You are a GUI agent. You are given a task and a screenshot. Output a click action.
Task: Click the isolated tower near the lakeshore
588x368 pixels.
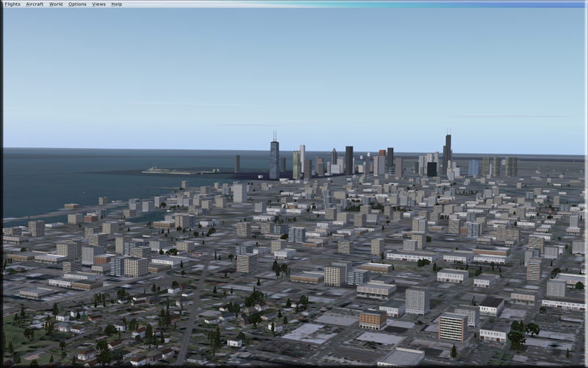[237, 163]
